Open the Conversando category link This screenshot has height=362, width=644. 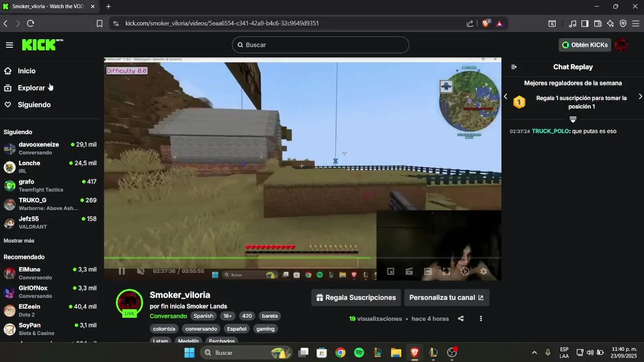pos(168,316)
